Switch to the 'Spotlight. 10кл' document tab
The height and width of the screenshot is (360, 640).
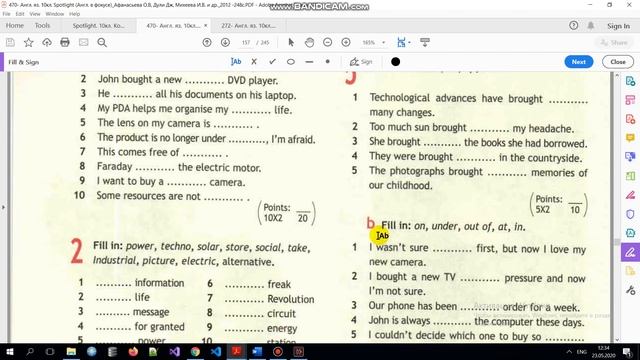click(x=98, y=25)
